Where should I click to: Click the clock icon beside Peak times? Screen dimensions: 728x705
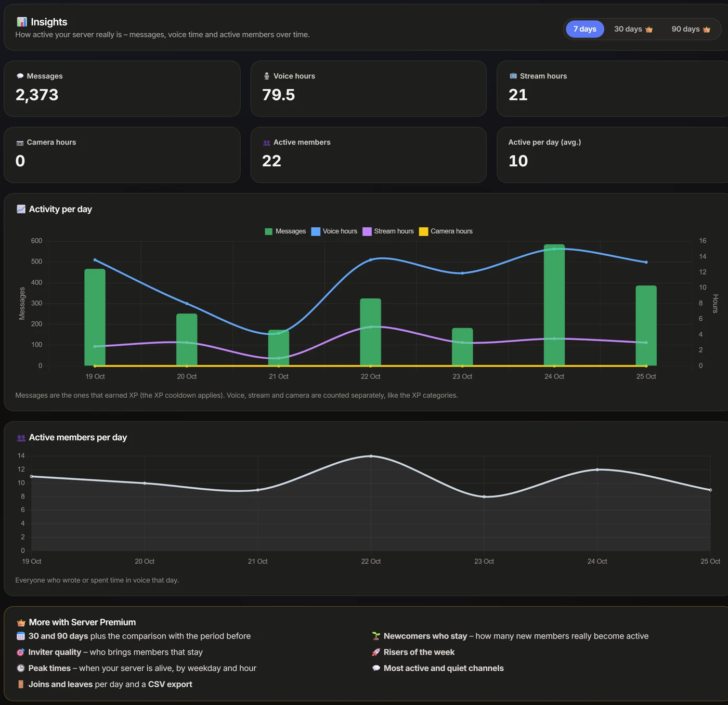click(21, 669)
